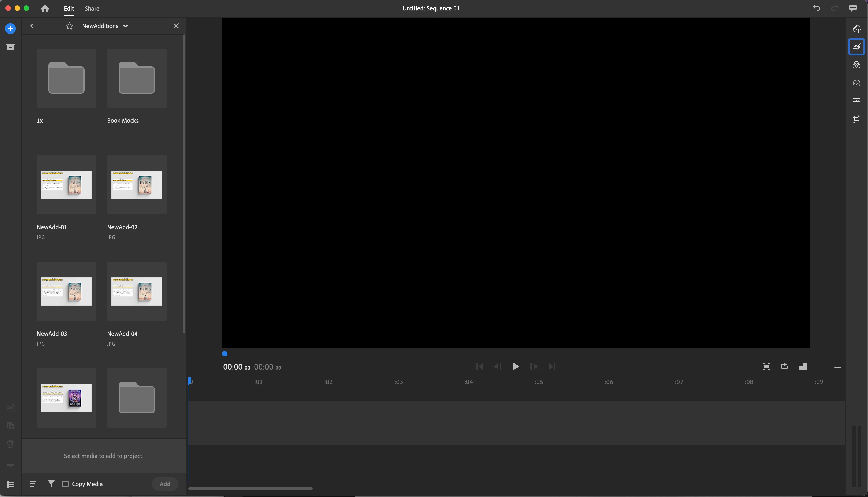Click the Home icon
Image resolution: width=868 pixels, height=497 pixels.
(45, 9)
